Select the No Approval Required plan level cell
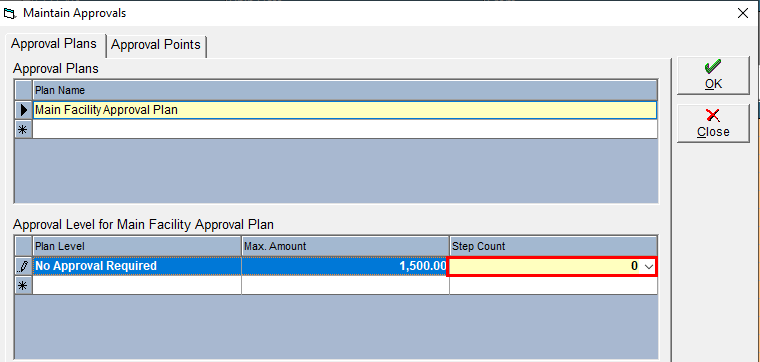Viewport: 760px width, 362px height. point(137,266)
